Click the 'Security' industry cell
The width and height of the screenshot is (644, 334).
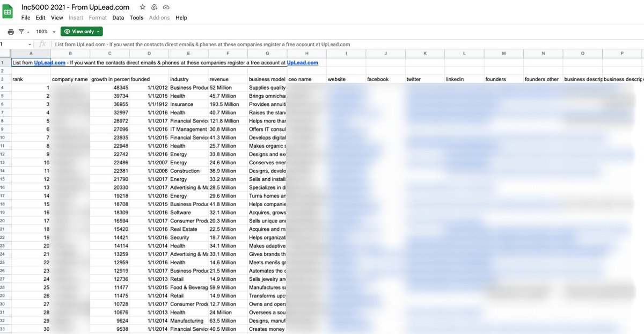[x=189, y=237]
